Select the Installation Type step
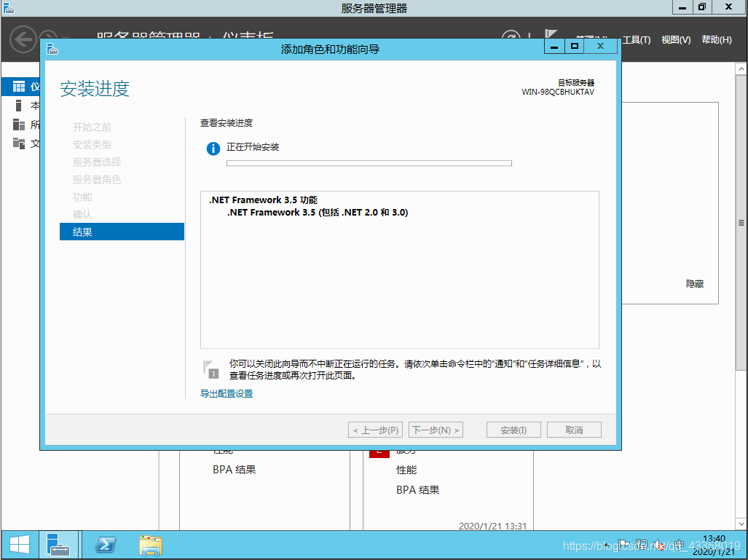Screen dimensions: 748x560 92,144
